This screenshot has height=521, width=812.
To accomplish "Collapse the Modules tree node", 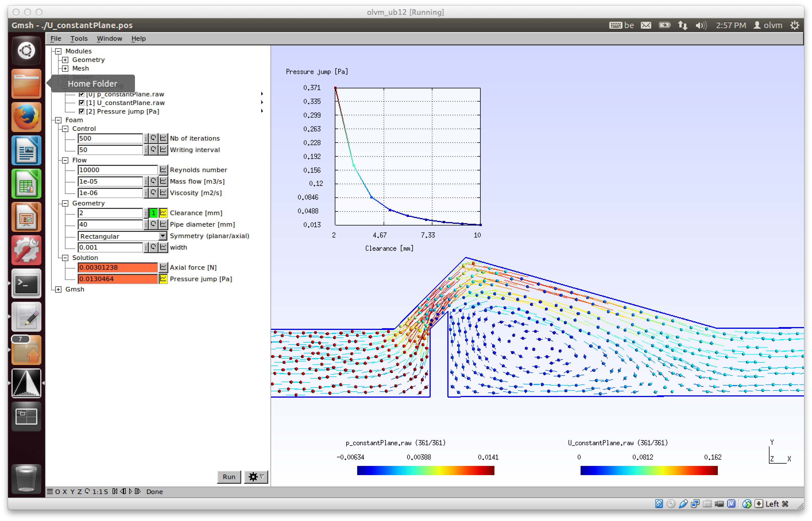I will [58, 51].
